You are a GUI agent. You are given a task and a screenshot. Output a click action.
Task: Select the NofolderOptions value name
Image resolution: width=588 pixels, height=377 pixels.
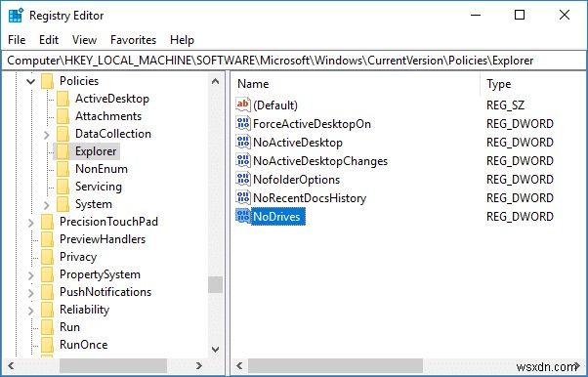pyautogui.click(x=297, y=180)
